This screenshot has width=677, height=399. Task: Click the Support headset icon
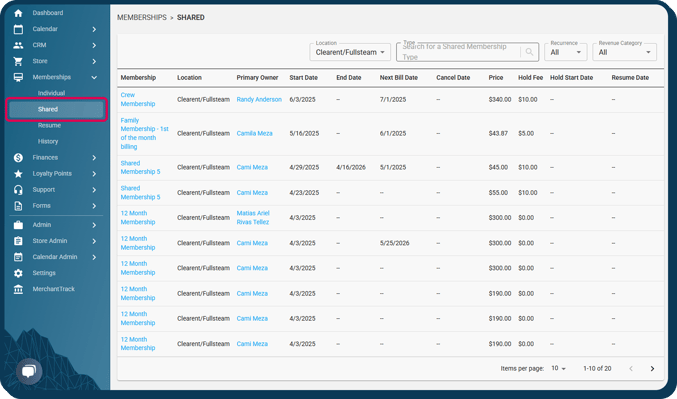[x=18, y=190]
